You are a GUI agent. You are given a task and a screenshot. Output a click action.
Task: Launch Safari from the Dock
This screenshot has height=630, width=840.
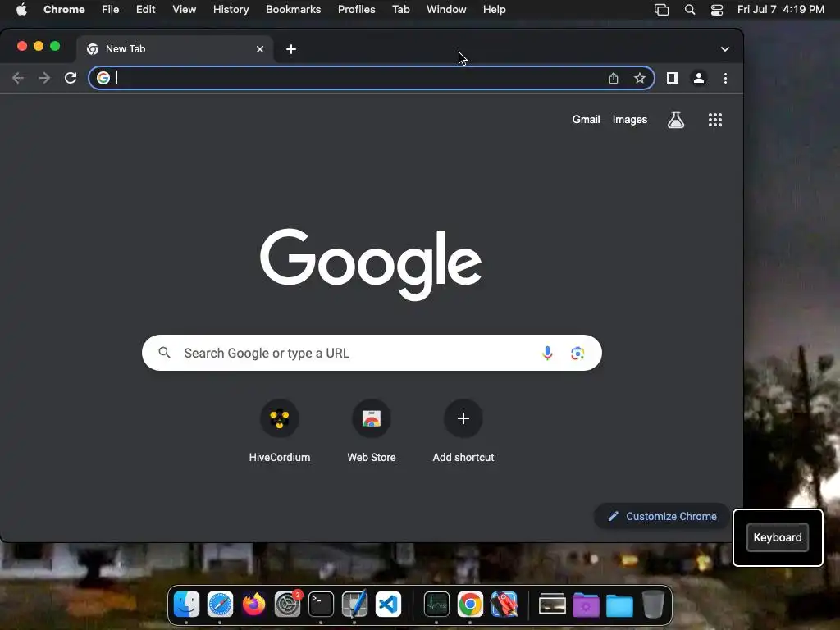point(220,605)
